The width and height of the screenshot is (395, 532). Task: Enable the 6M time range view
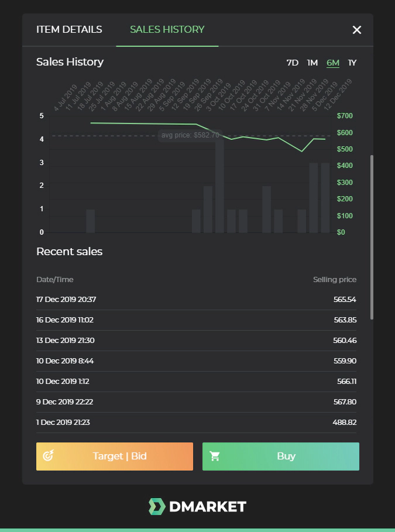(332, 63)
